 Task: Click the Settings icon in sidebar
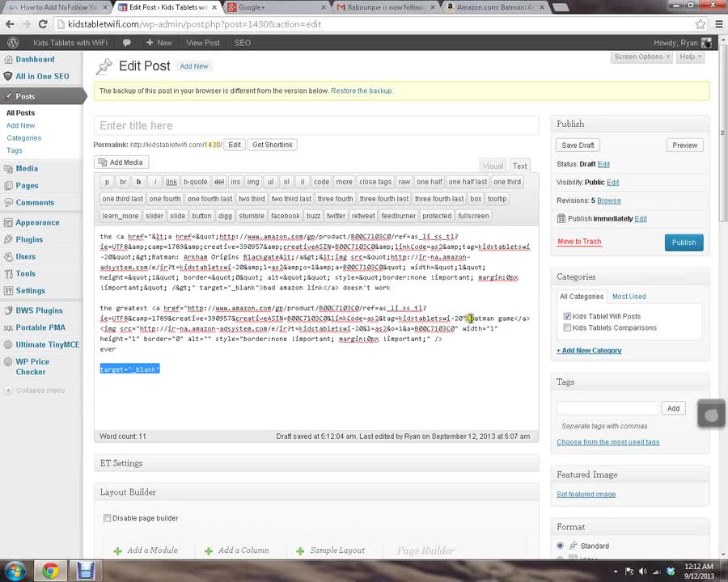click(8, 290)
